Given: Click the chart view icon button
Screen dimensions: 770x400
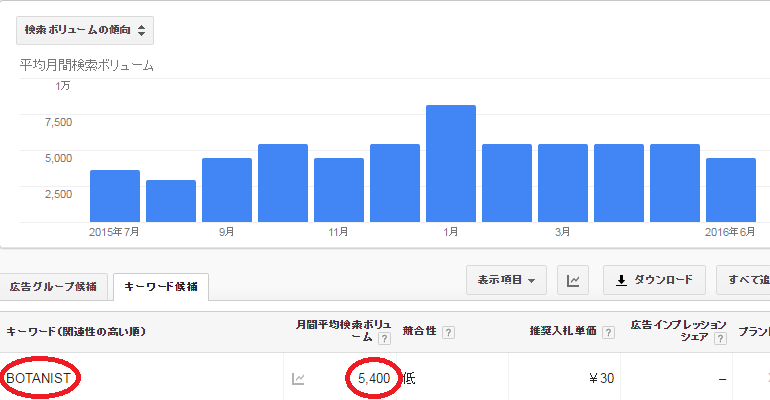Looking at the screenshot, I should pyautogui.click(x=573, y=280).
